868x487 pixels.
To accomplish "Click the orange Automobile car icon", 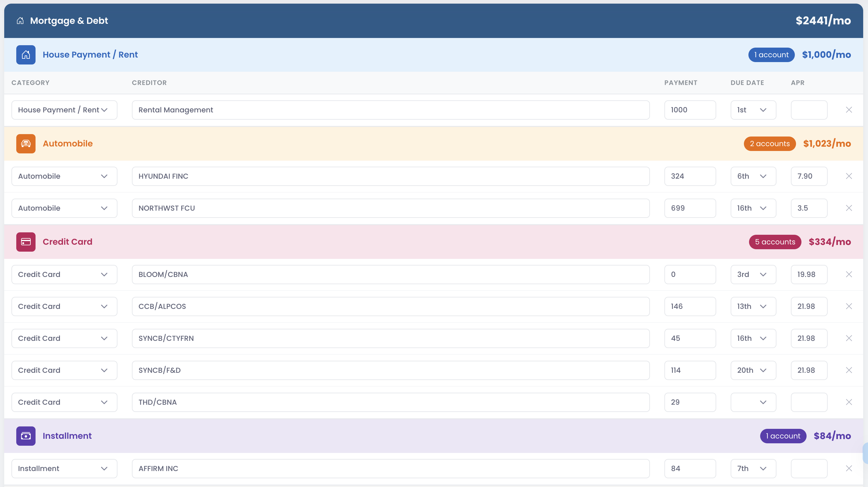I will 26,144.
